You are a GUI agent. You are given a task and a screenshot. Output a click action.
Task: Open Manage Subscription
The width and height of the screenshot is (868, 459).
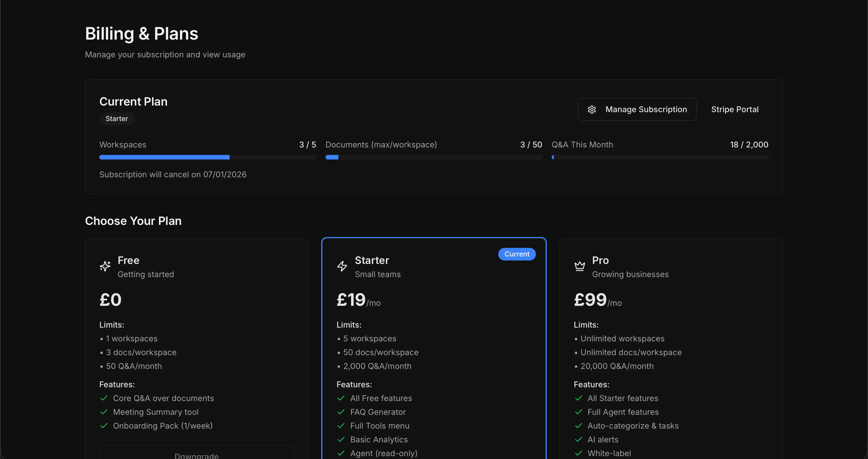pyautogui.click(x=637, y=110)
